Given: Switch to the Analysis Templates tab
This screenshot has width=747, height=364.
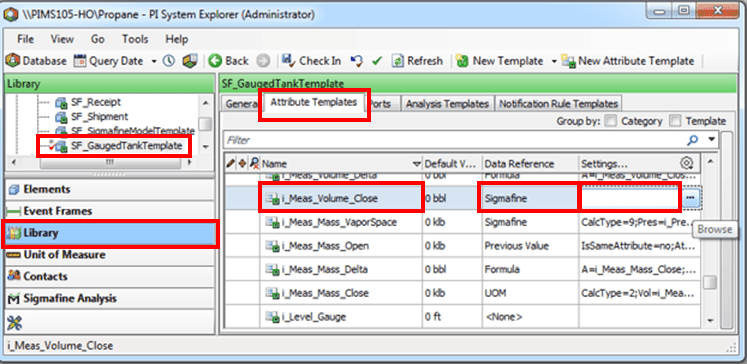Looking at the screenshot, I should pyautogui.click(x=447, y=103).
